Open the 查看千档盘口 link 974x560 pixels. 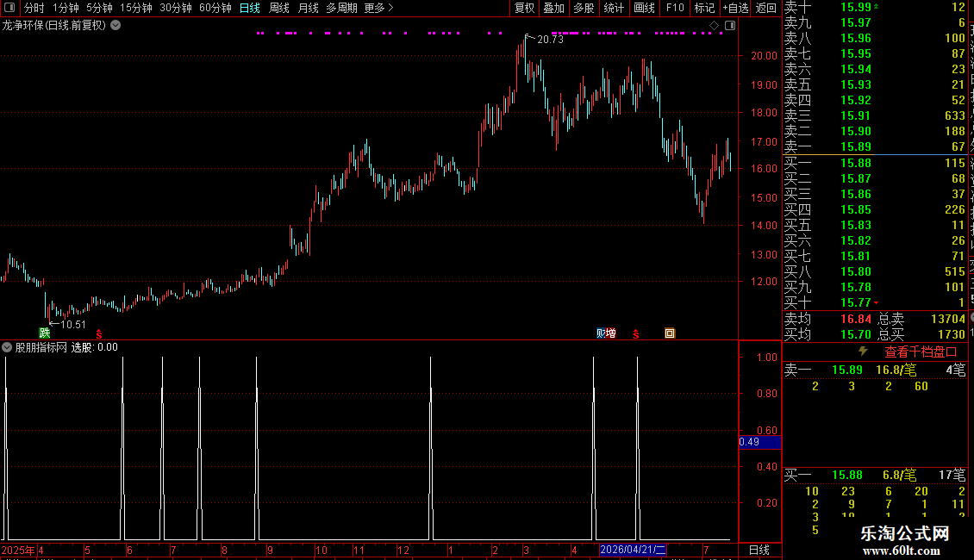pos(921,352)
